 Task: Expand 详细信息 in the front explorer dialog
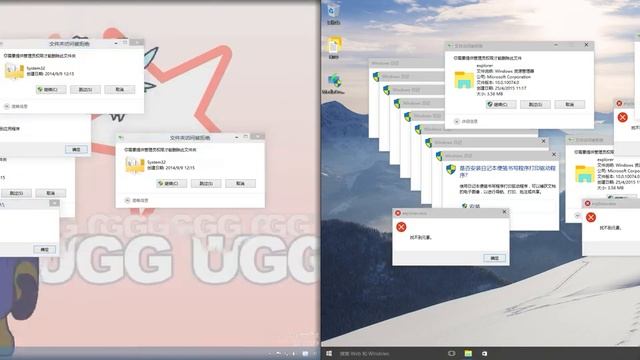[466, 121]
